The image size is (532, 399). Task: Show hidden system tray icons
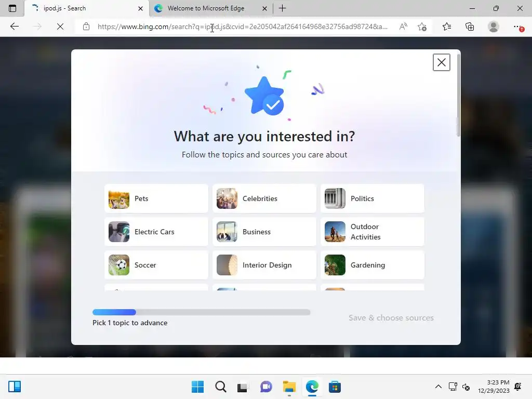coord(438,387)
